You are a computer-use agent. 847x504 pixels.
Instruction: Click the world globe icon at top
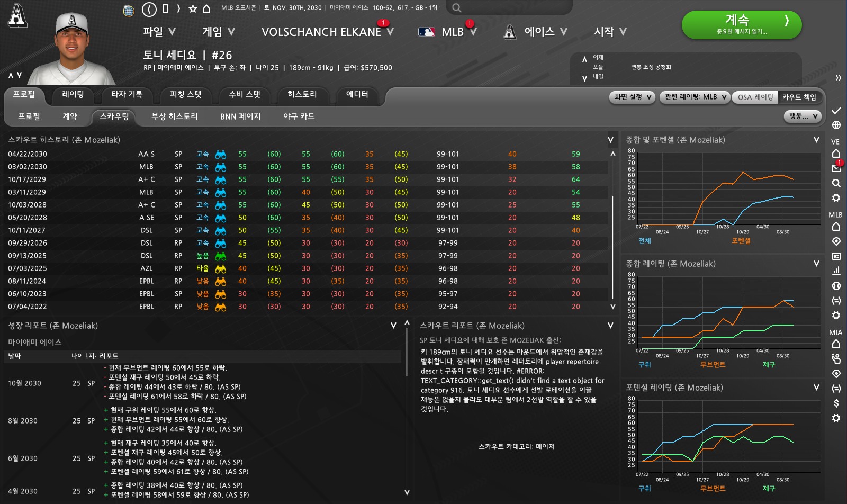pos(129,10)
